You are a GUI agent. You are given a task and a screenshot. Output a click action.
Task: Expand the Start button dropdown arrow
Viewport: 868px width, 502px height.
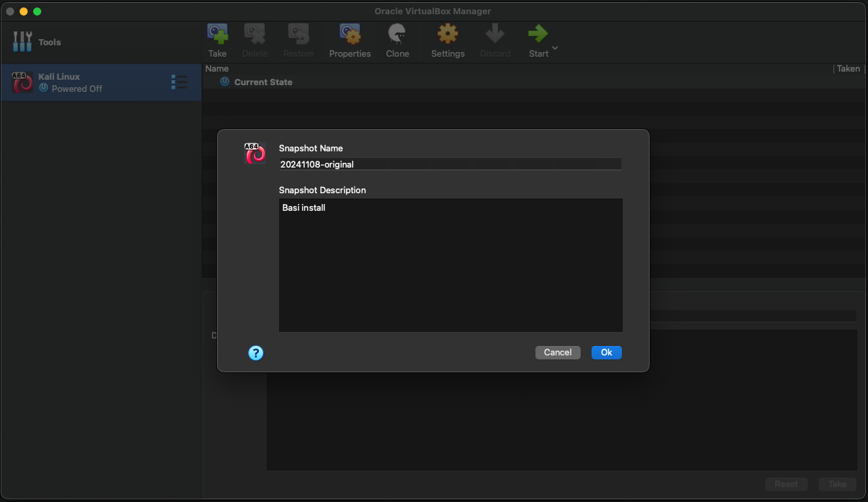click(555, 48)
